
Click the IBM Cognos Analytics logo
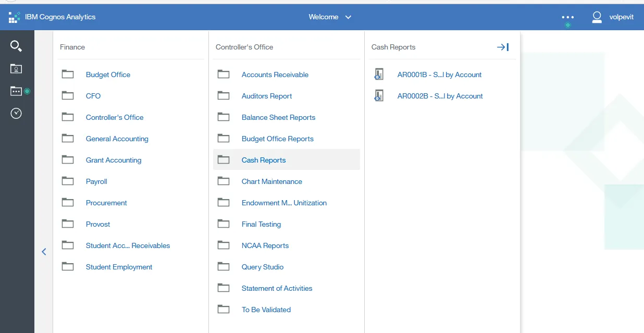click(x=14, y=17)
